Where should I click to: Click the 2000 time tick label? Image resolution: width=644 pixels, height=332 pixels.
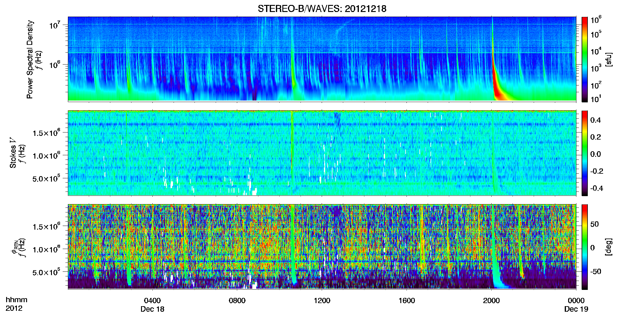(491, 301)
